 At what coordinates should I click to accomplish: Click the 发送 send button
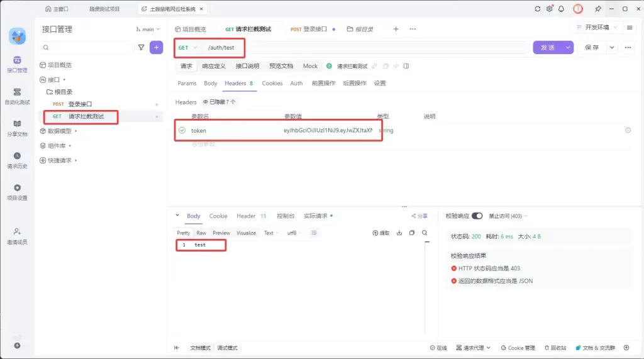point(548,48)
